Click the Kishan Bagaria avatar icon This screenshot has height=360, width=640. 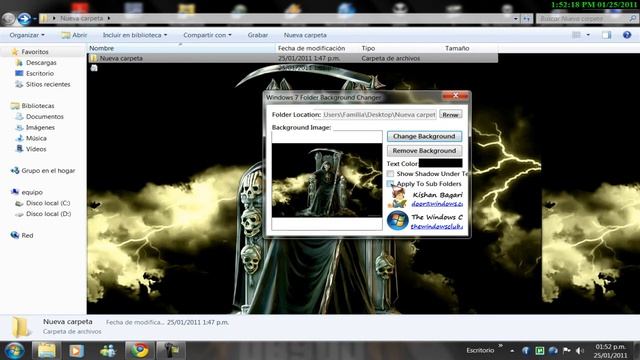tap(398, 198)
